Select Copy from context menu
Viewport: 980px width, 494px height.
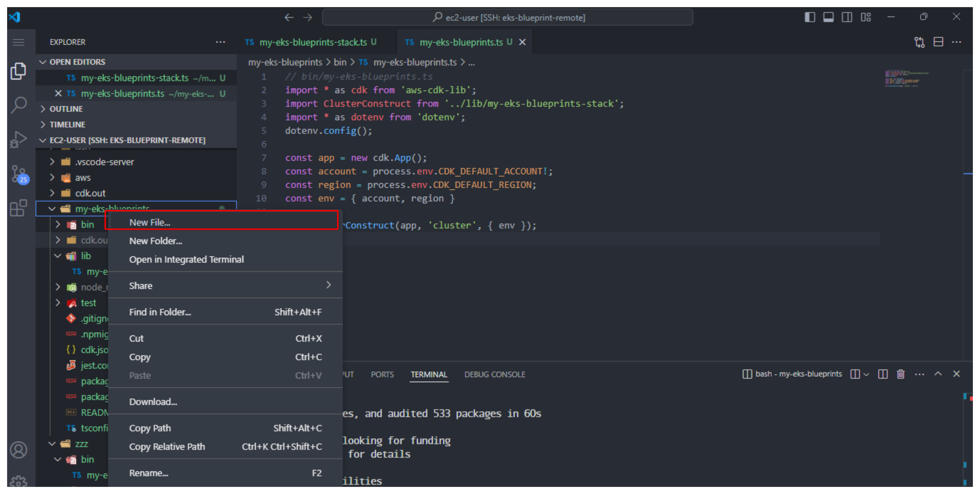[x=225, y=357]
